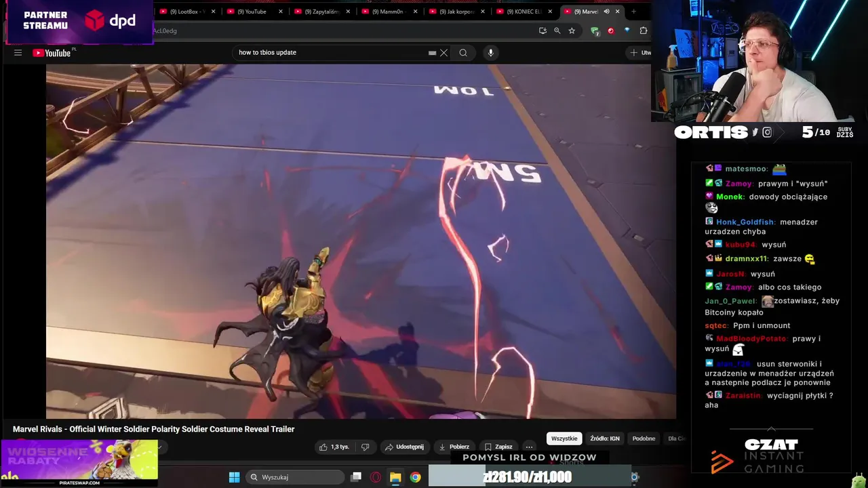The width and height of the screenshot is (868, 488).
Task: Click the magnifier search button
Action: [x=463, y=53]
